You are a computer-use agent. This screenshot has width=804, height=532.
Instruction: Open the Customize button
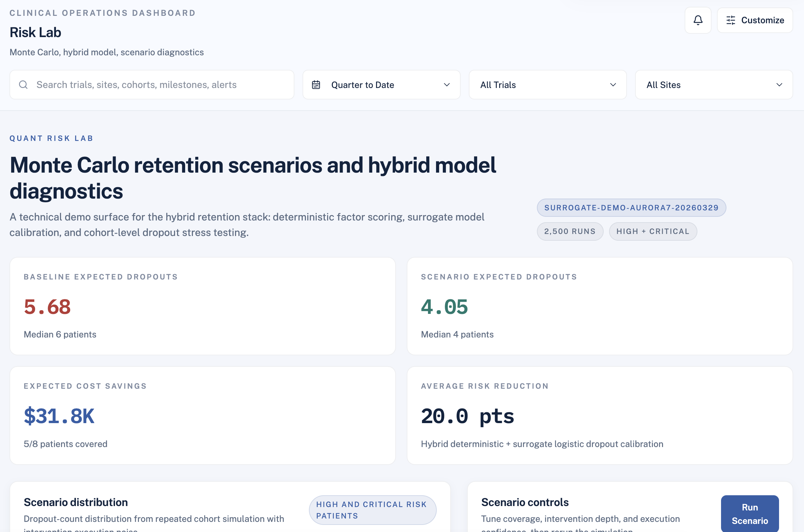click(754, 20)
